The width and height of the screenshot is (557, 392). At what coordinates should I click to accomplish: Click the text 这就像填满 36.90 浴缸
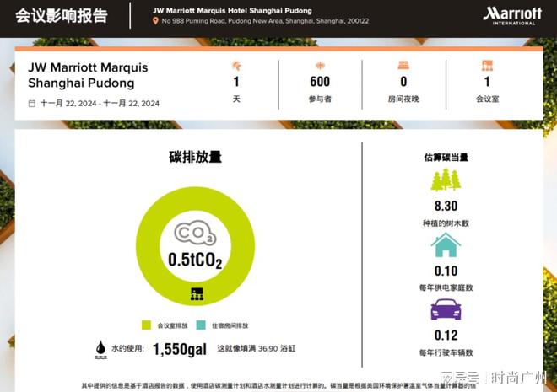coord(256,348)
